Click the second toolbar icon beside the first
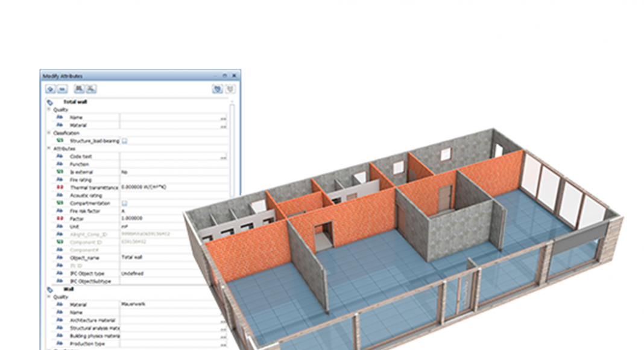Viewport: 644px width, 350px height. point(62,89)
